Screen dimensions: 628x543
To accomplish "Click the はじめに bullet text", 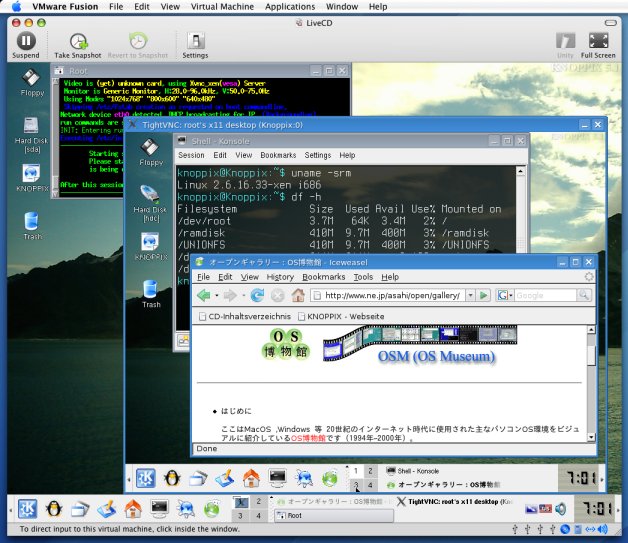I will [236, 411].
